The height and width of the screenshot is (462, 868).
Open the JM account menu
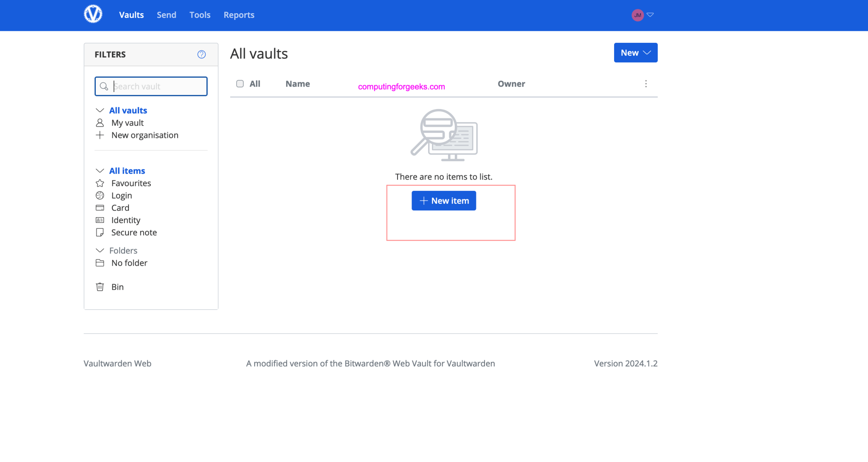point(643,15)
